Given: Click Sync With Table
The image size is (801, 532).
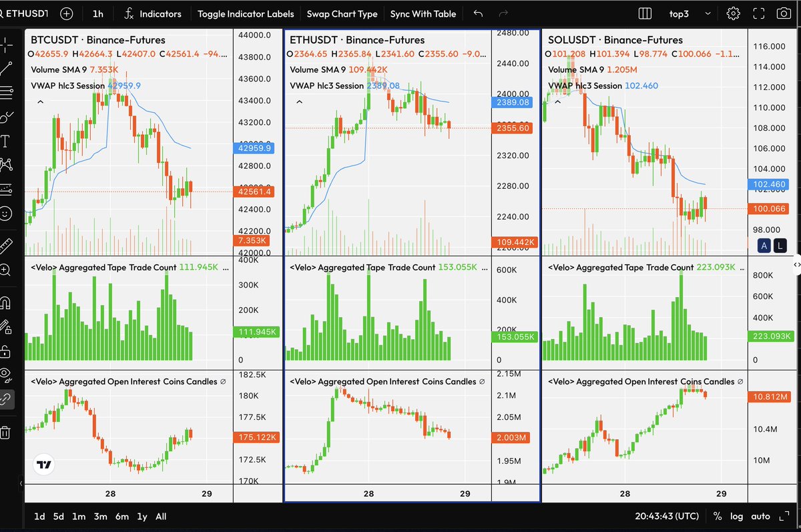Looking at the screenshot, I should pyautogui.click(x=423, y=13).
